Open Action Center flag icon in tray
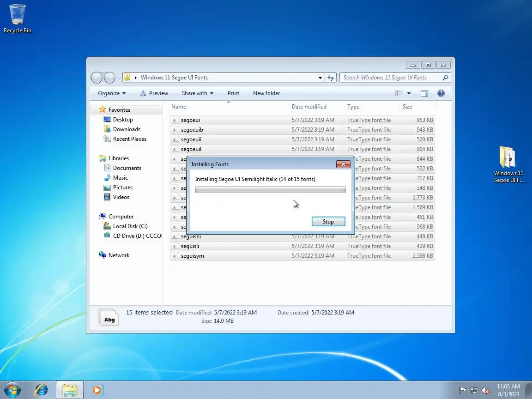The height and width of the screenshot is (399, 532). coord(462,390)
